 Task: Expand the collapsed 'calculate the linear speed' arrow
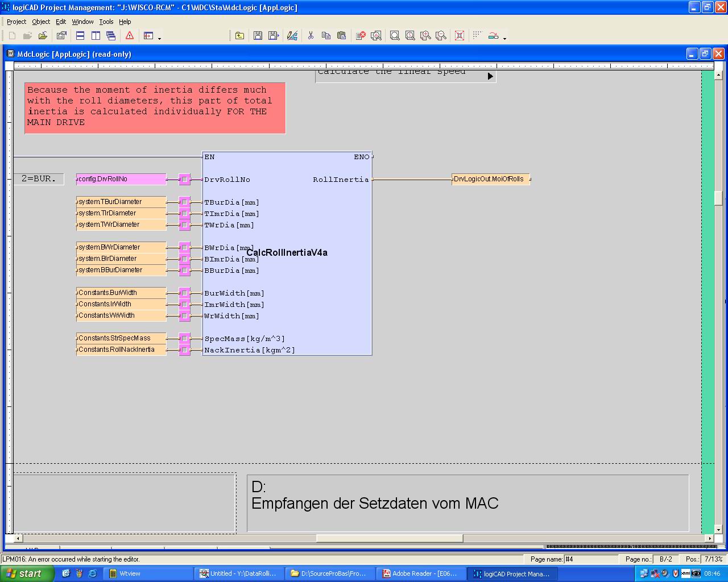(x=490, y=76)
